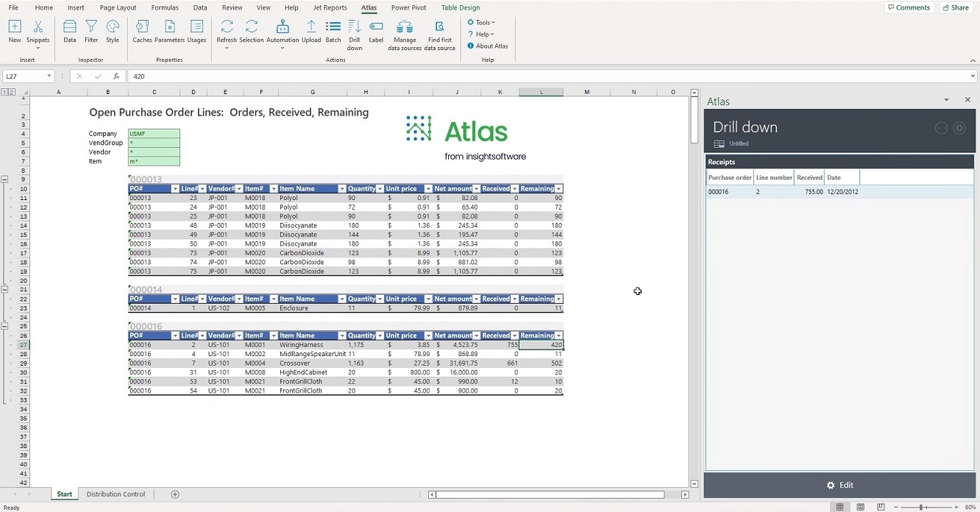Open the Table Design tab
This screenshot has height=512, width=980.
tap(460, 7)
